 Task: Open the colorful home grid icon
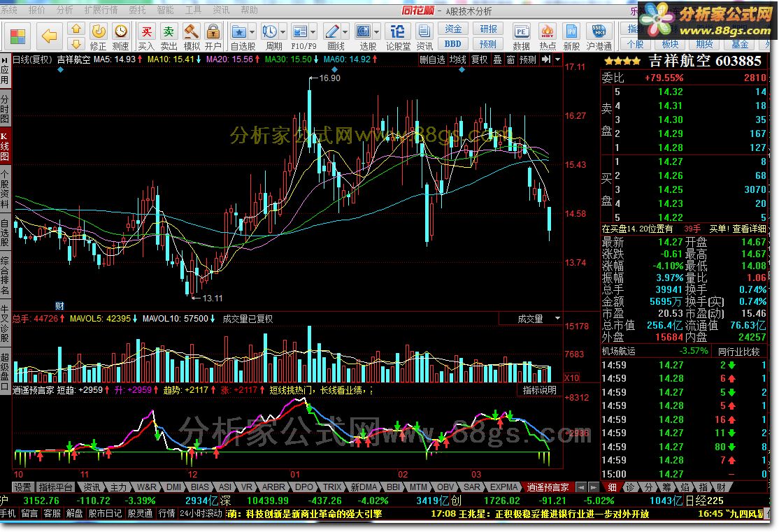tap(18, 36)
